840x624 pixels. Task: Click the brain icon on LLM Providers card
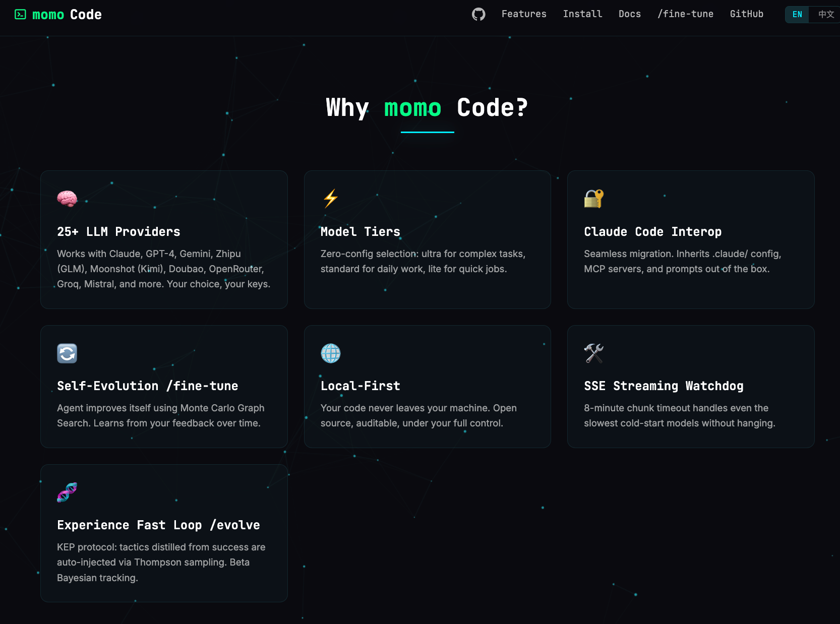pyautogui.click(x=67, y=199)
